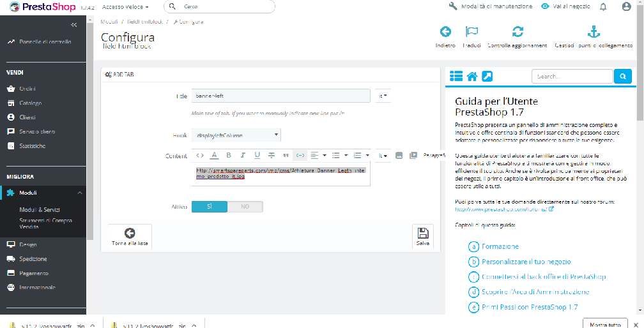Open the Hook displayleftColumn dropdown
Image resolution: width=644 pixels, height=328 pixels.
click(x=236, y=135)
